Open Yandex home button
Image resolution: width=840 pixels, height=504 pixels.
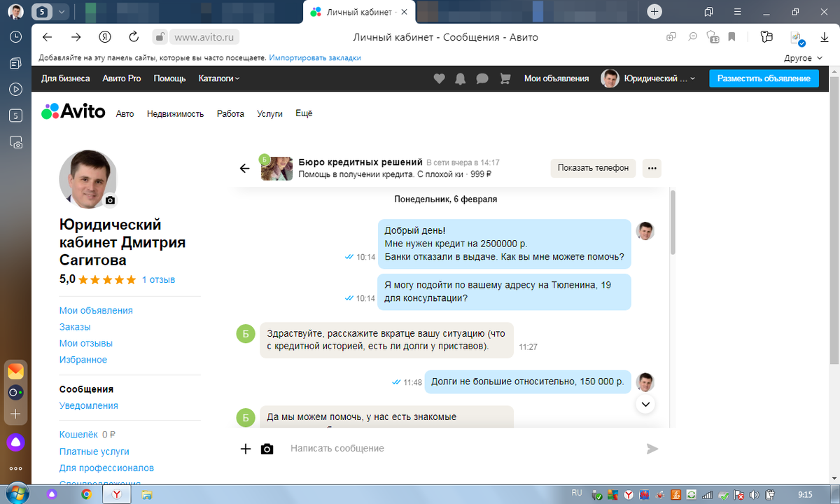105,37
